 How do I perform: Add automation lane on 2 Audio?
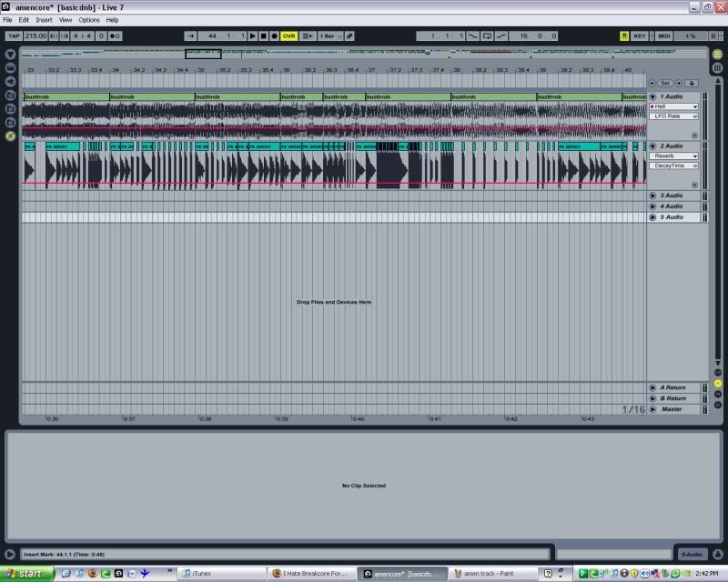coord(694,185)
